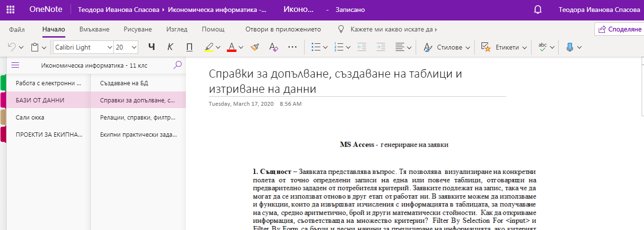Click the notebook title Икономическа информатика - 11 клс
This screenshot has width=644, height=230.
coord(94,65)
